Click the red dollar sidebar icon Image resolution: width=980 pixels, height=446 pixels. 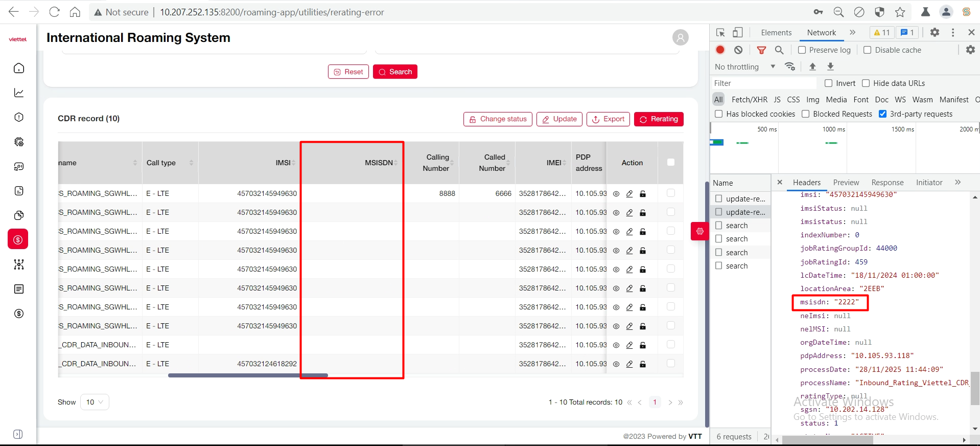[18, 239]
